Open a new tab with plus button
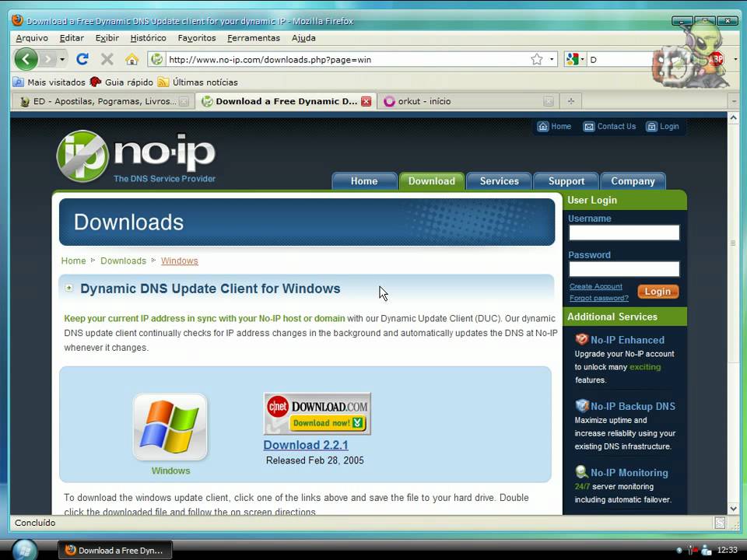 570,101
